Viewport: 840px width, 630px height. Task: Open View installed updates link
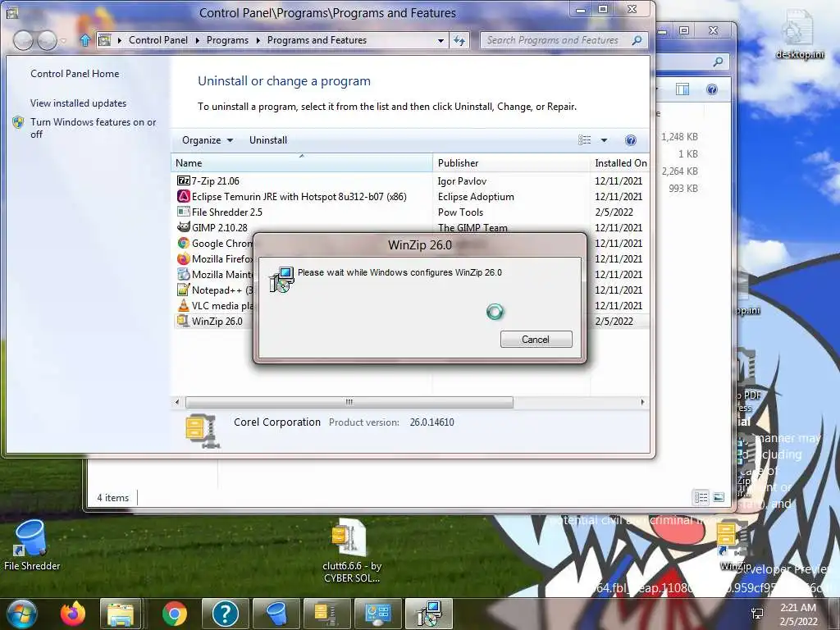pyautogui.click(x=78, y=103)
